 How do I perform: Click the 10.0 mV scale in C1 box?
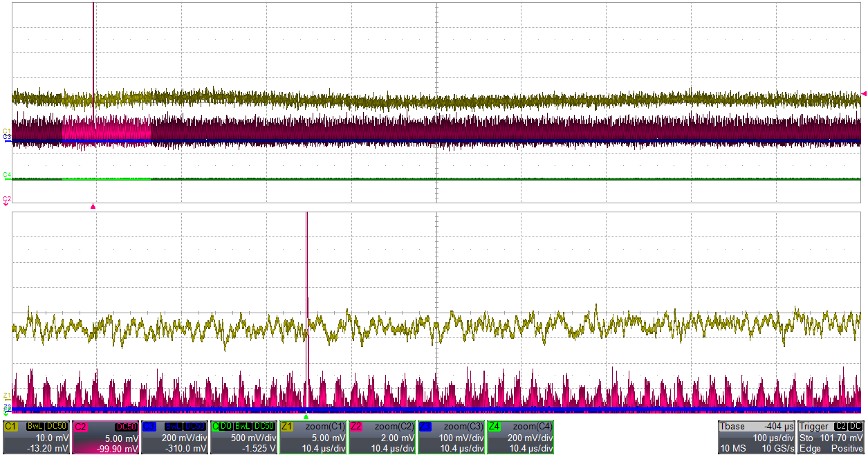(x=53, y=438)
